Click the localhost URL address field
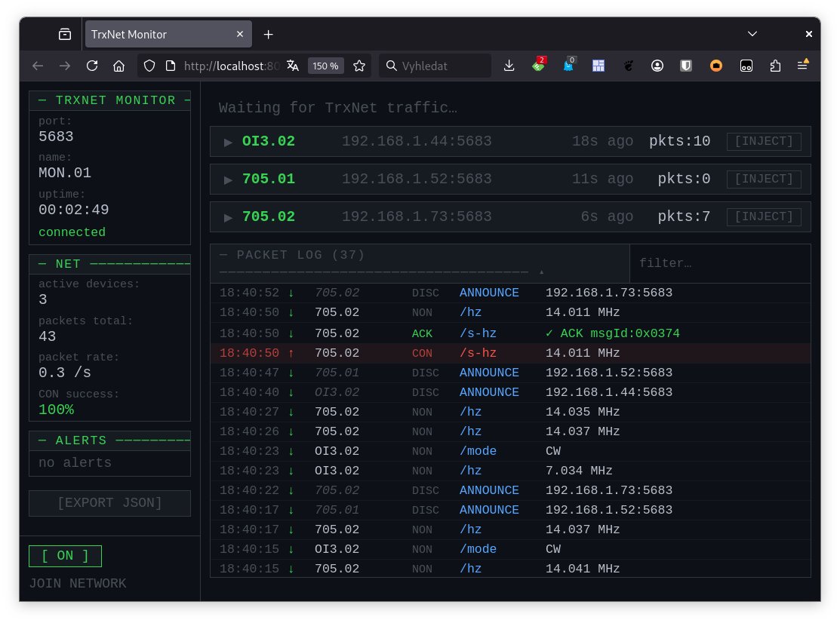The image size is (840, 623). coord(232,66)
